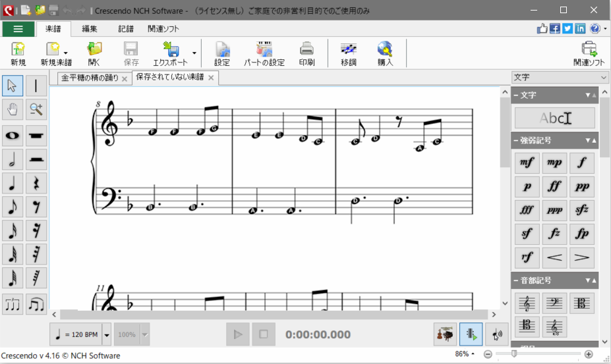Switch to 金平糖の精の踊り score tab
This screenshot has width=611, height=364.
click(90, 78)
